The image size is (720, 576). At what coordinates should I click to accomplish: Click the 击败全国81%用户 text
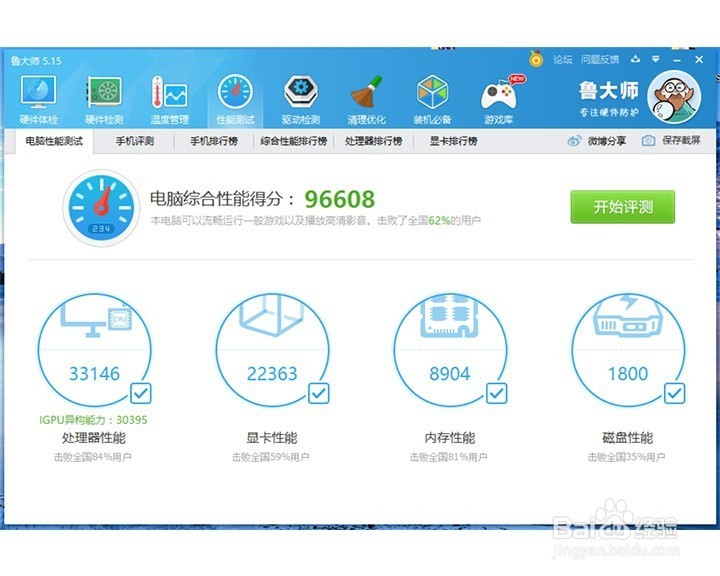click(x=449, y=457)
